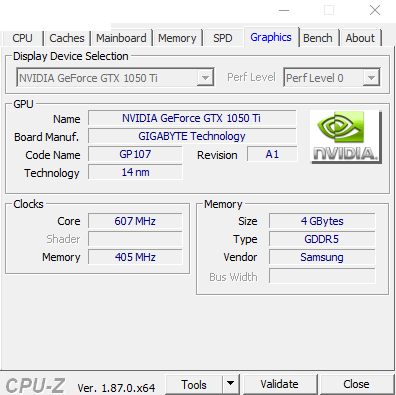
Task: Click the 607 MHz core clock value
Action: click(135, 221)
